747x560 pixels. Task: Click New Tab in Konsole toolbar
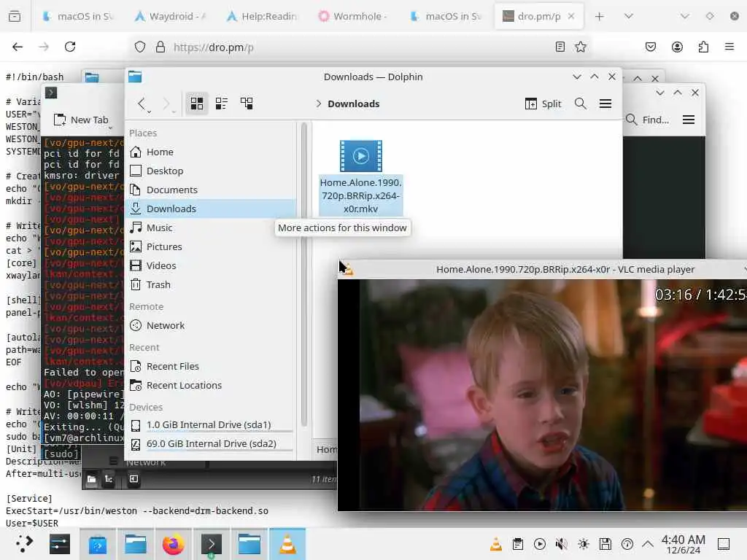[x=81, y=120]
